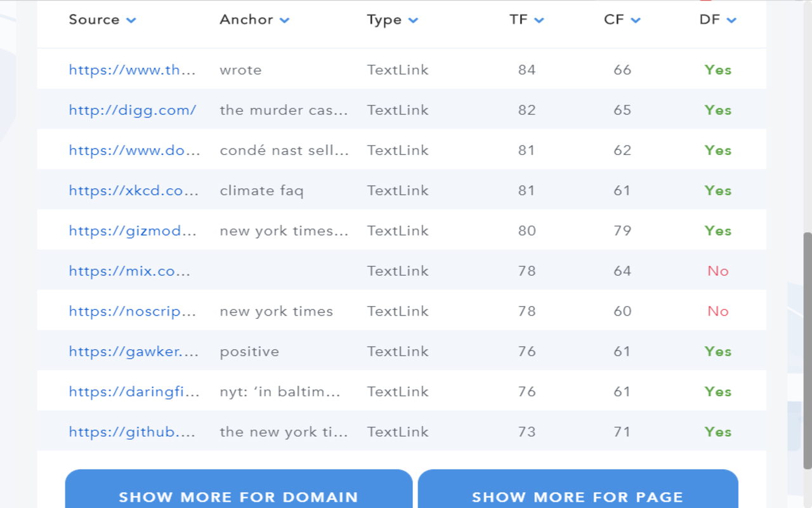Open the Source column sort dropdown
812x508 pixels.
pos(131,20)
